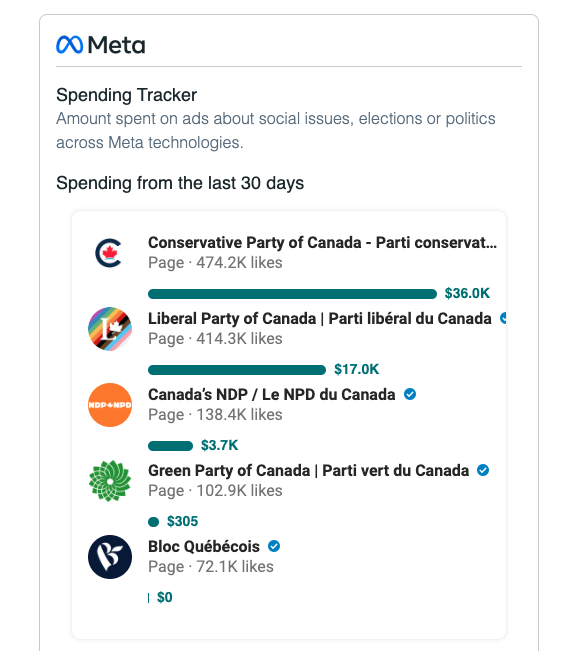
Task: Click the NDP $3.7K spending bar
Action: pos(170,446)
